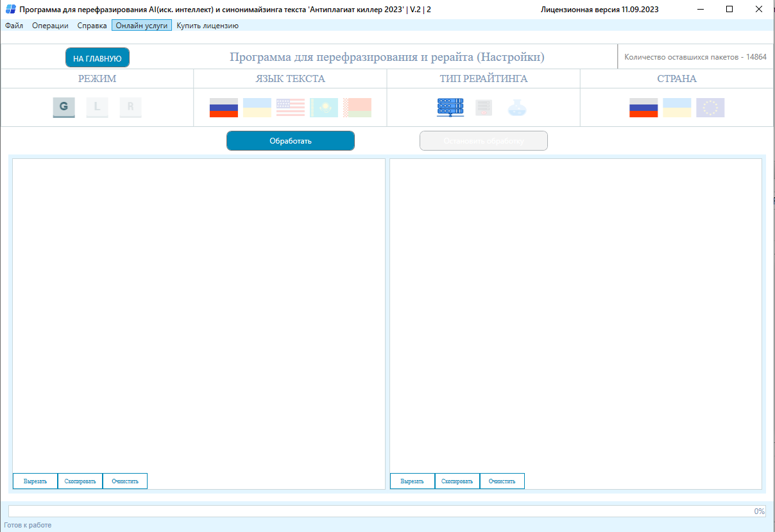
Task: Choose the USA flag text language
Action: point(291,108)
